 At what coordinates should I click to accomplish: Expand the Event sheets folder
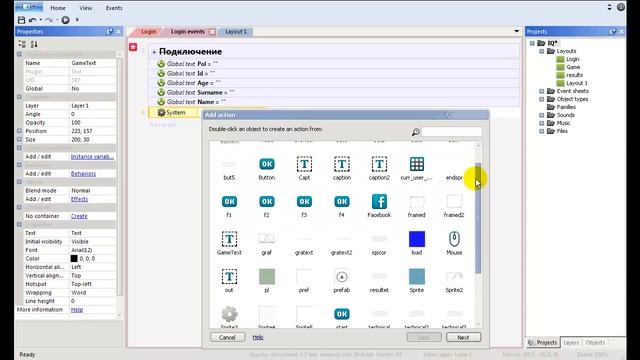[542, 91]
